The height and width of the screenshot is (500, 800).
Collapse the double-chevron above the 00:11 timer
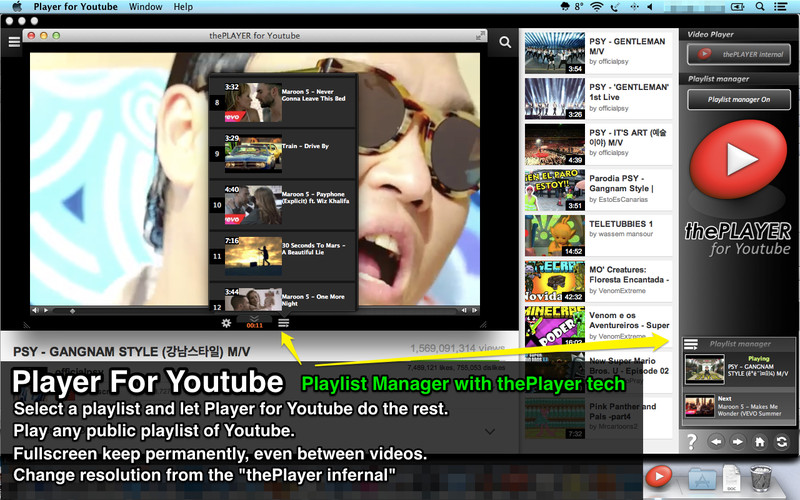pyautogui.click(x=254, y=318)
